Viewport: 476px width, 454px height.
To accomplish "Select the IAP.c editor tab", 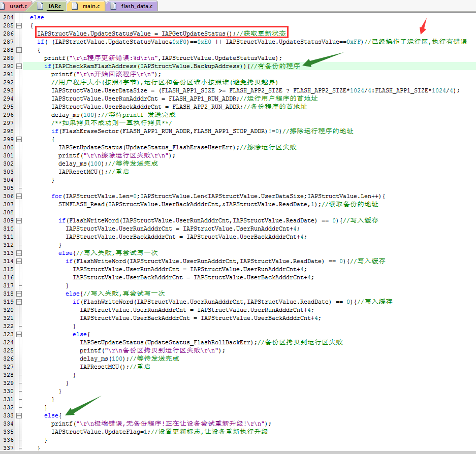I will (x=55, y=6).
